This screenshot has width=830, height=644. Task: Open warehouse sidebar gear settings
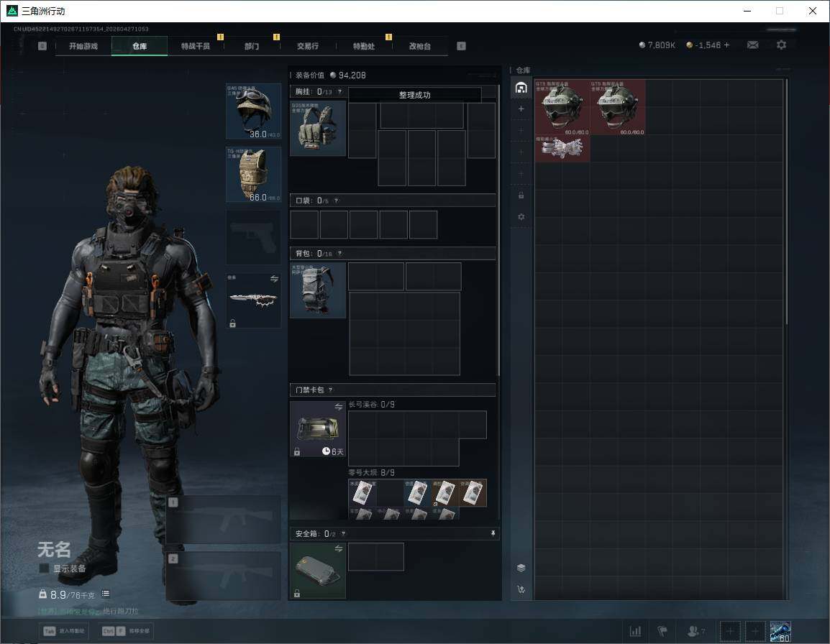pyautogui.click(x=521, y=217)
